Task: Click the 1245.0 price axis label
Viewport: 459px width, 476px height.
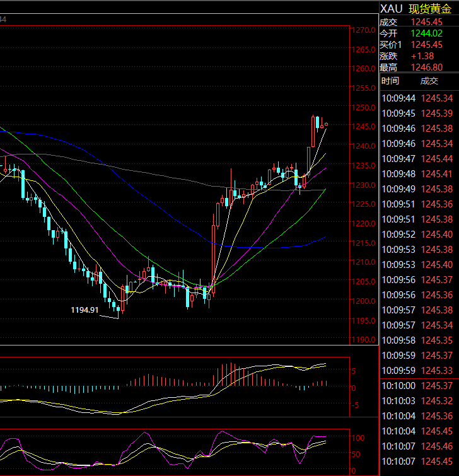Action: click(x=364, y=126)
